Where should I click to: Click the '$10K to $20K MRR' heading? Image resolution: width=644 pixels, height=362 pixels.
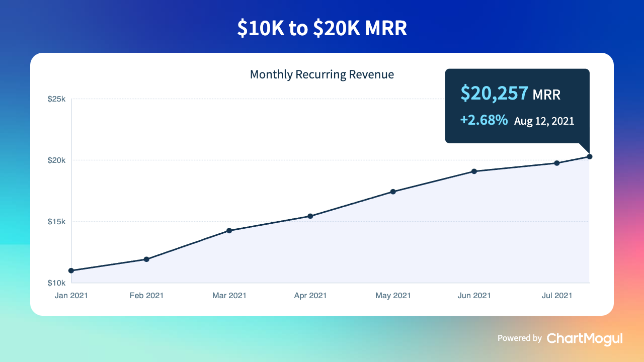[322, 29]
